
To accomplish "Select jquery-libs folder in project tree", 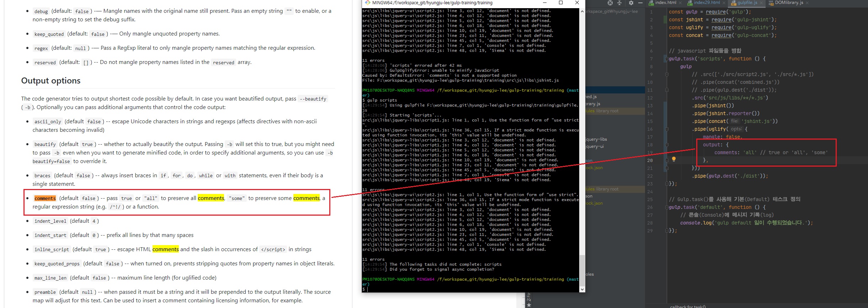I will 596,139.
